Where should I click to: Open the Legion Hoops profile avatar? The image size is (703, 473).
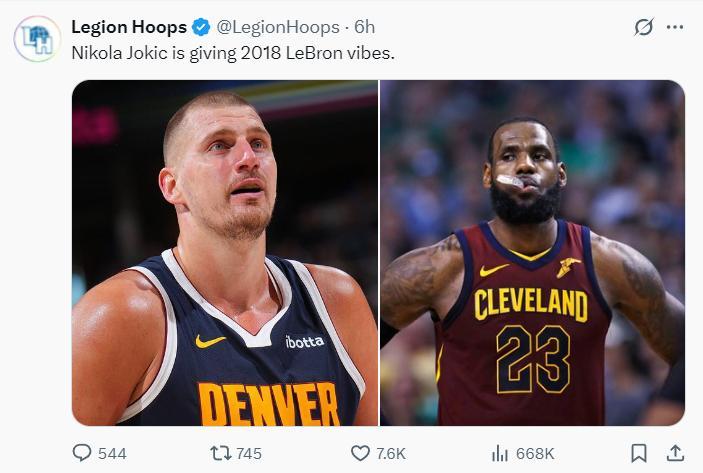tap(37, 39)
